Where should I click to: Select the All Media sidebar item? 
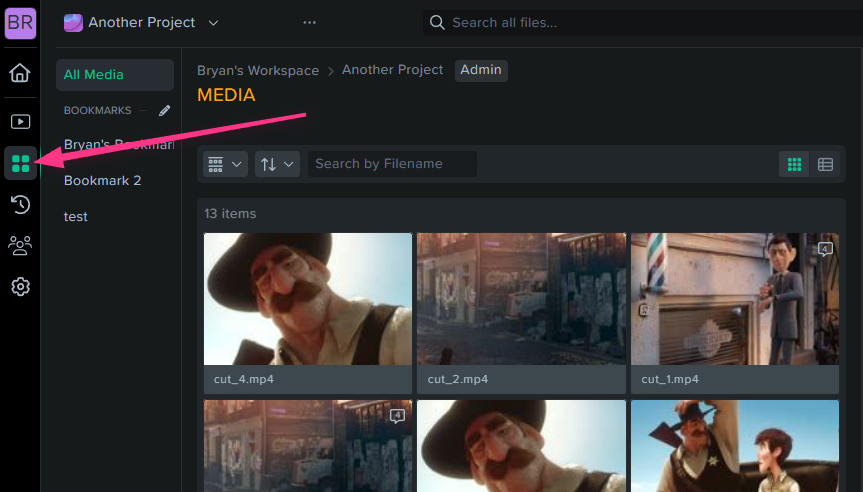[115, 75]
